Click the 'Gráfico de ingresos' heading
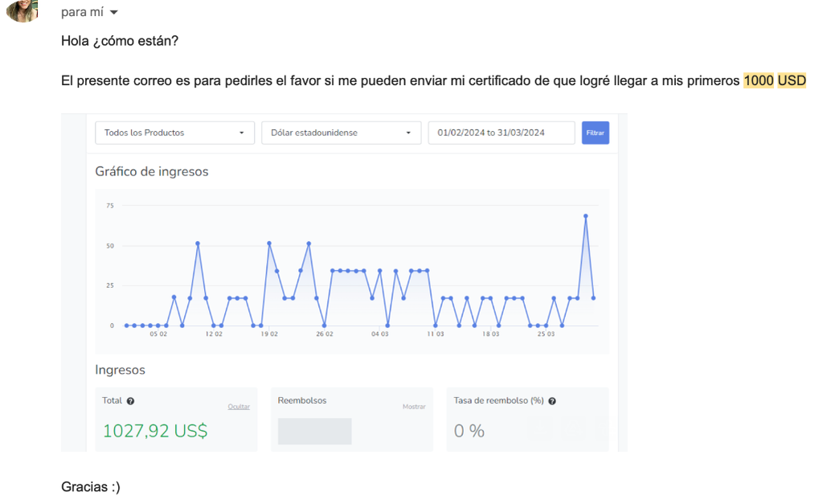Screen dimensions: 823x504 (152, 171)
